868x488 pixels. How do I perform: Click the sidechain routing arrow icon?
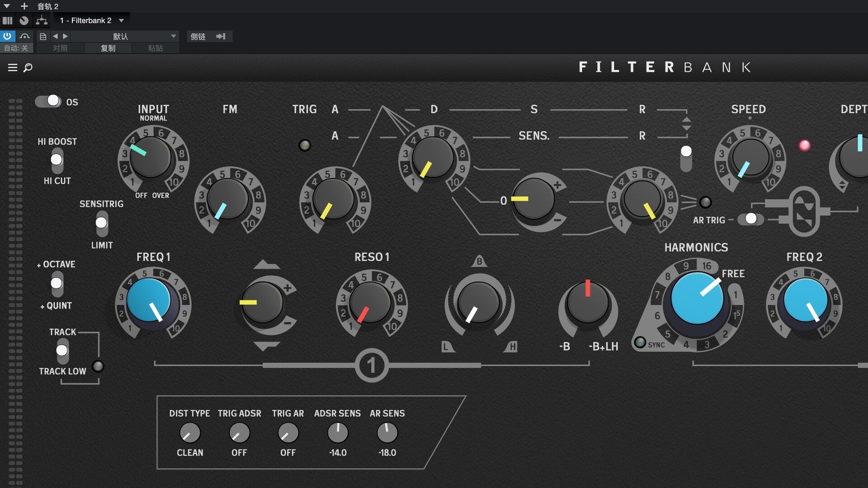click(221, 37)
